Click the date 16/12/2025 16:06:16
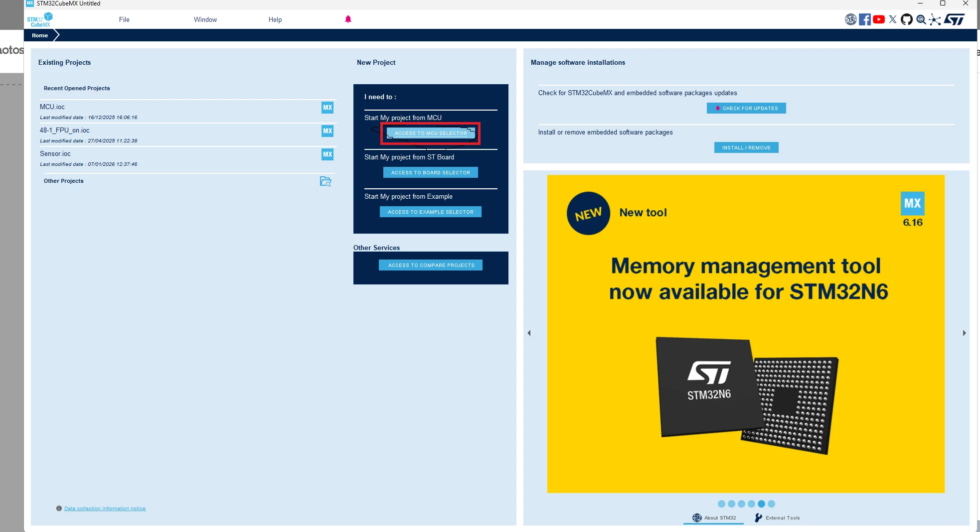980x532 pixels. (x=113, y=118)
